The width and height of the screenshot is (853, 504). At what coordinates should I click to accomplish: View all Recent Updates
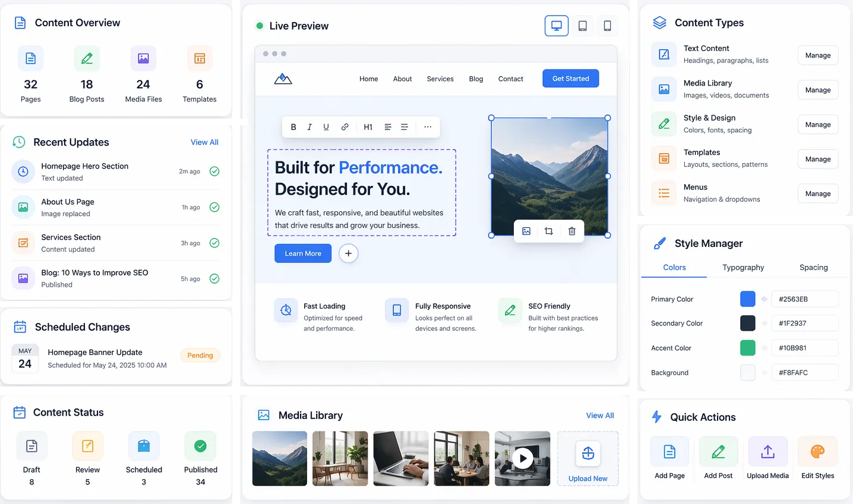(204, 142)
